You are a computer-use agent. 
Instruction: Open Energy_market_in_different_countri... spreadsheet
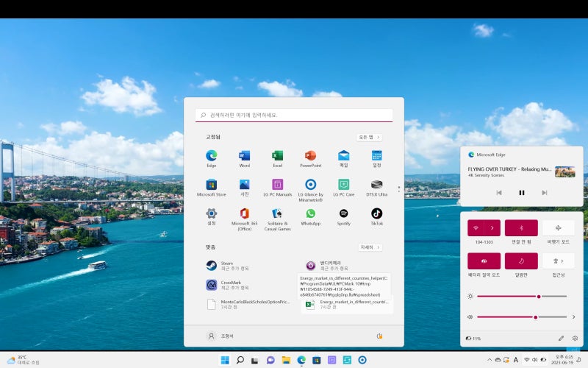click(x=347, y=304)
